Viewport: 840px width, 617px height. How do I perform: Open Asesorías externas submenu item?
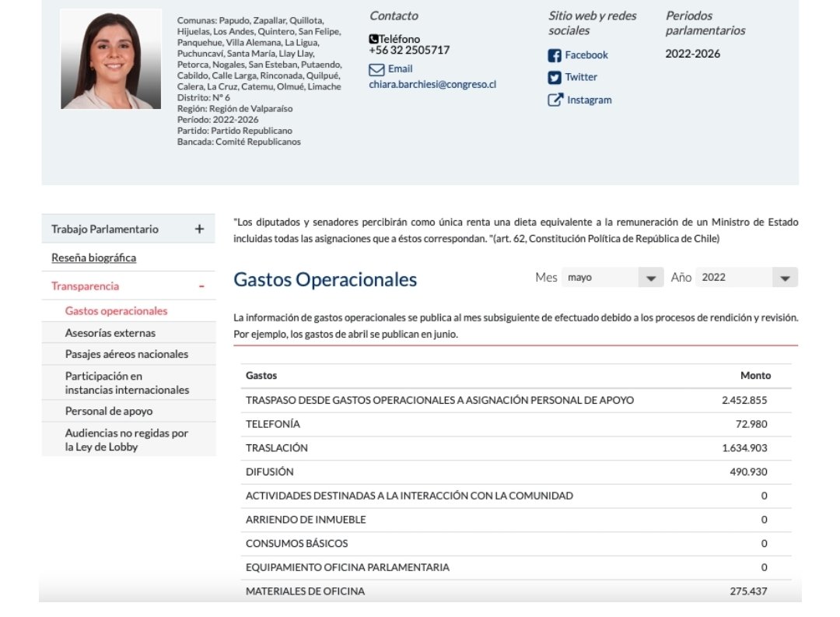(x=110, y=333)
